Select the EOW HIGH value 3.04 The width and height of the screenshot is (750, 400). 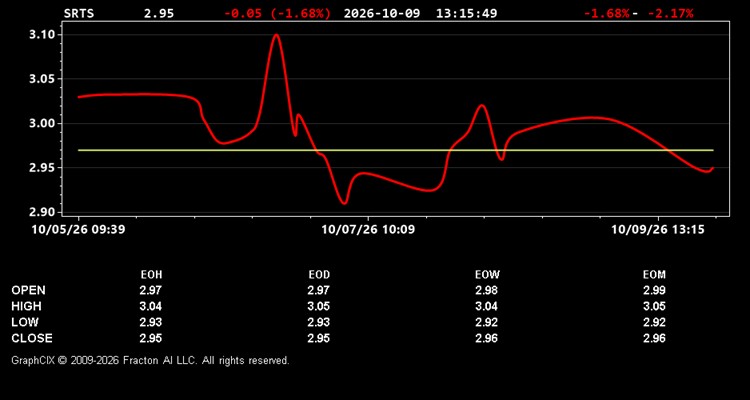(486, 306)
